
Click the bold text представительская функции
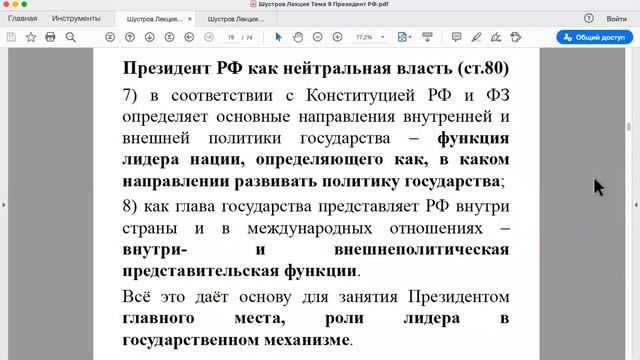coord(240,271)
